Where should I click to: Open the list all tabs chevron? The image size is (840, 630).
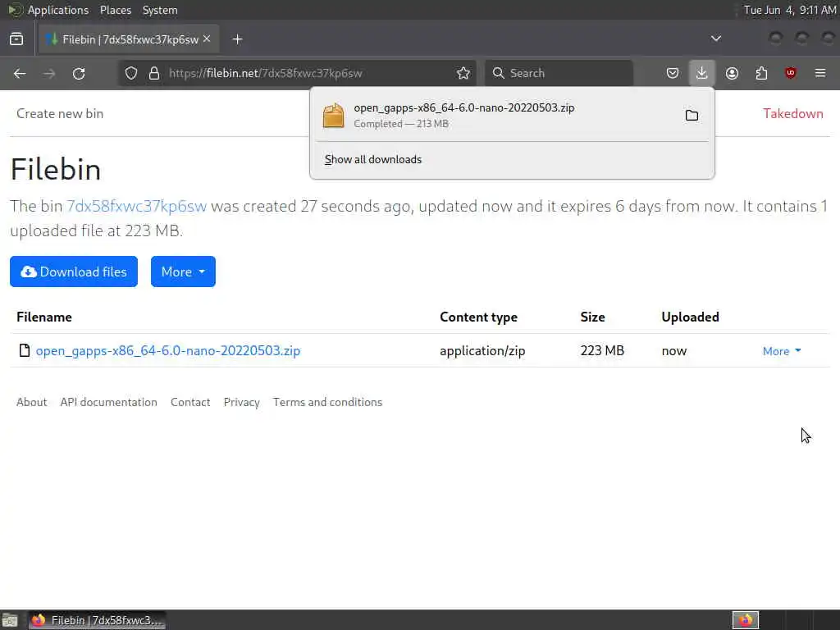click(715, 39)
